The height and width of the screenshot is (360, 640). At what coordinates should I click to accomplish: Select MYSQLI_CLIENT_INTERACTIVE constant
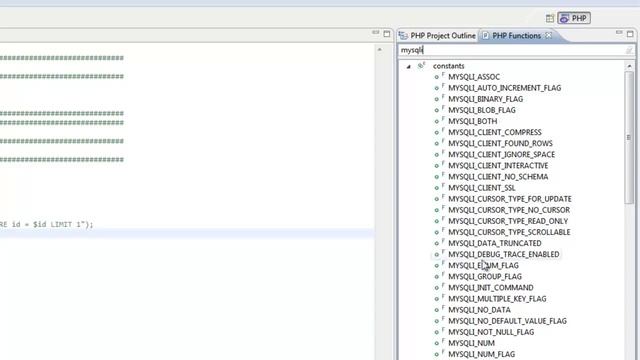tap(498, 165)
